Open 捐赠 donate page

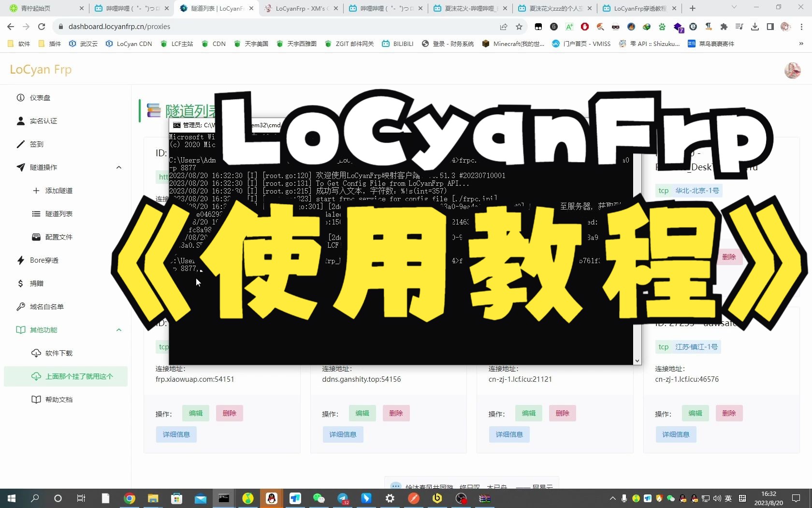(36, 284)
